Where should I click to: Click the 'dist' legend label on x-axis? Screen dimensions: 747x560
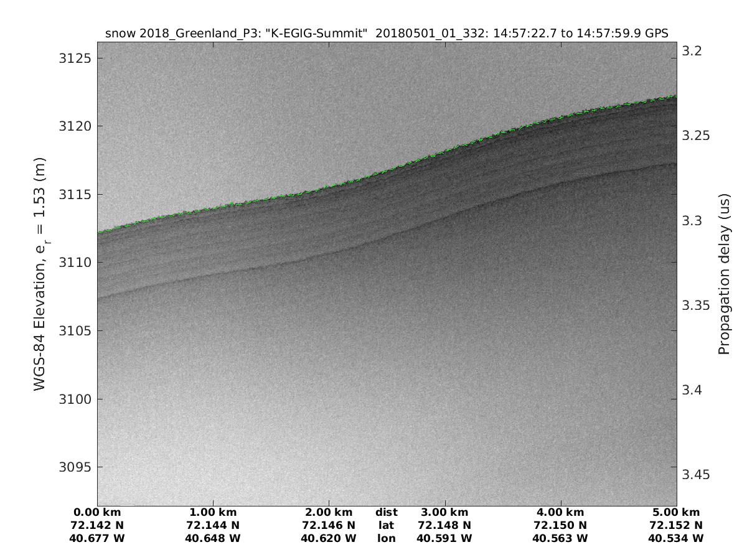(x=386, y=513)
